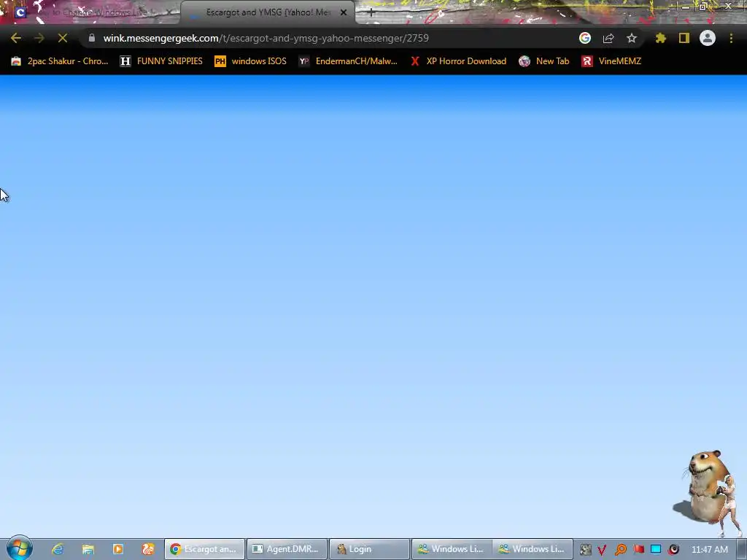This screenshot has width=747, height=560.
Task: Switch to first Windows Live taskbar window
Action: point(452,549)
